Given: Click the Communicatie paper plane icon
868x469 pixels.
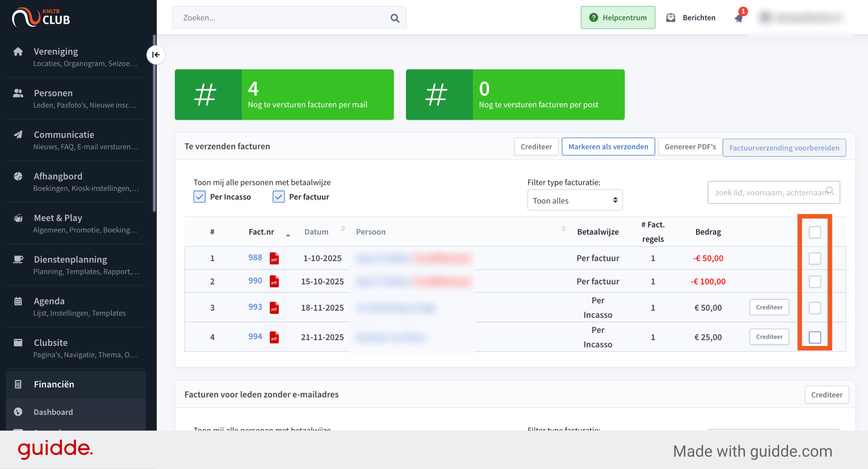Looking at the screenshot, I should [x=18, y=135].
